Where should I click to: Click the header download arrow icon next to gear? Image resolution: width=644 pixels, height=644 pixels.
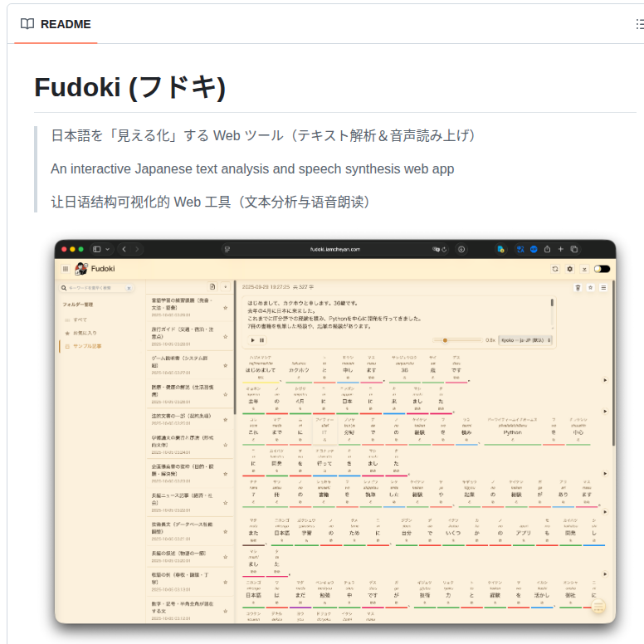[x=584, y=269]
